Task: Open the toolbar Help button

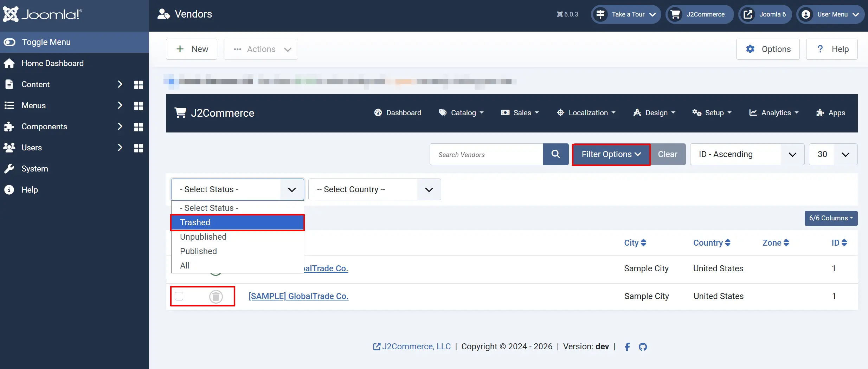Action: (x=832, y=49)
